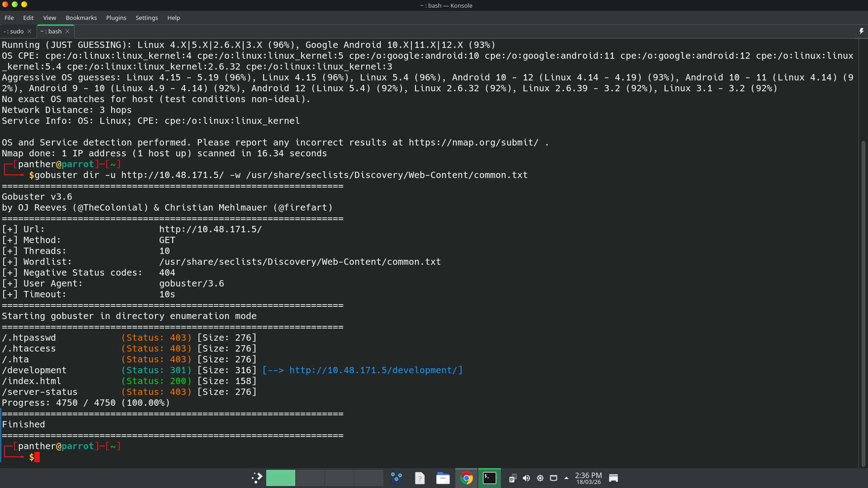Launch Google Chrome from taskbar
The image size is (868, 488).
(x=466, y=478)
